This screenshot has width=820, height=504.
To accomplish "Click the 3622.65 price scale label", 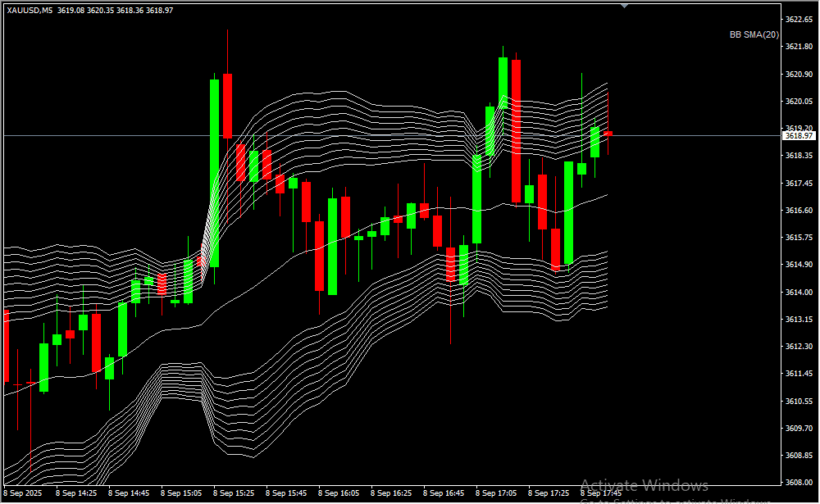I will pos(799,19).
